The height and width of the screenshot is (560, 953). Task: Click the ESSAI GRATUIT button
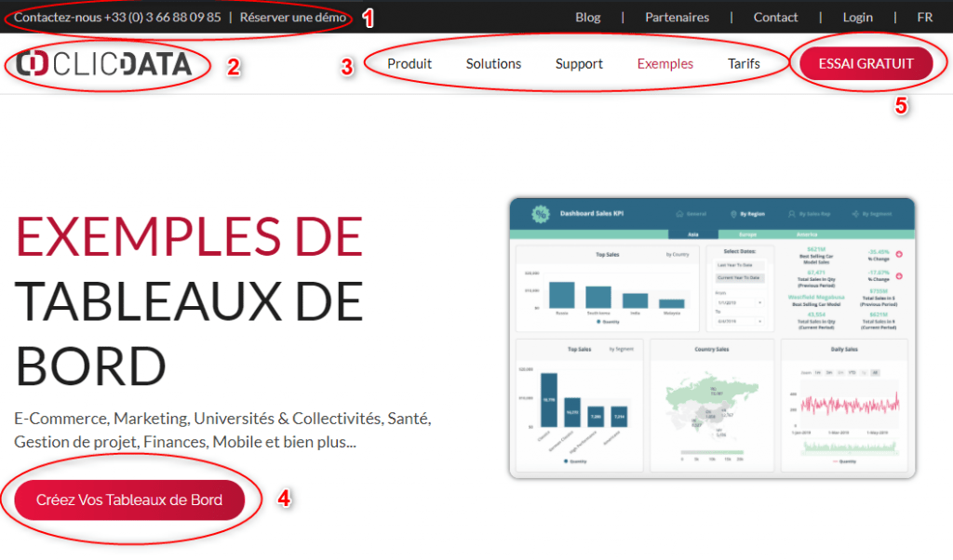pos(866,63)
